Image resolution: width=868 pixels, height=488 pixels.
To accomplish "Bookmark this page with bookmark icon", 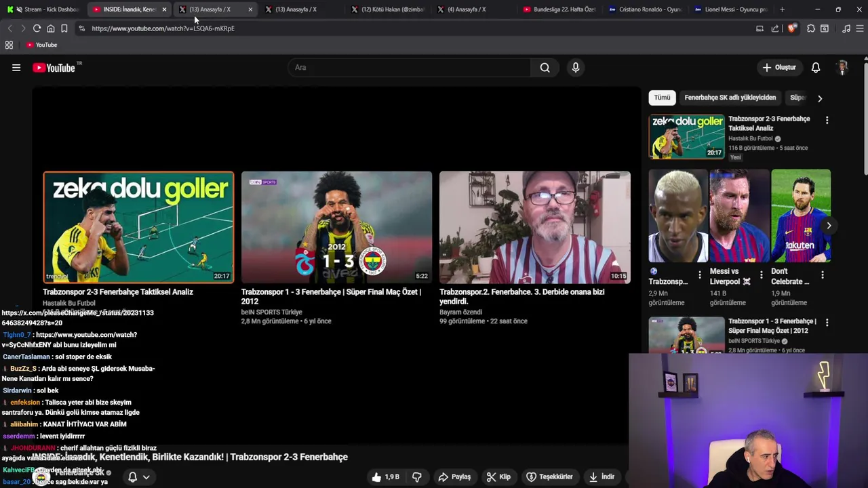I will (64, 28).
